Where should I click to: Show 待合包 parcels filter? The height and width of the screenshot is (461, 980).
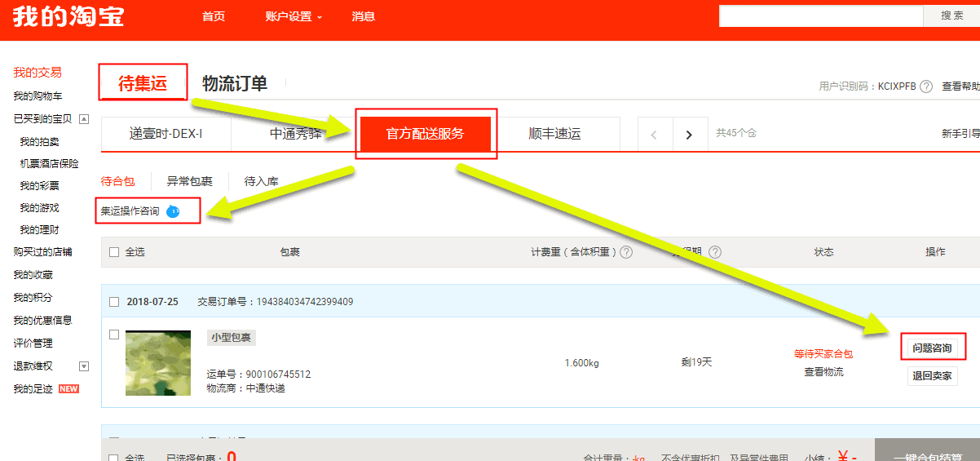tap(117, 181)
